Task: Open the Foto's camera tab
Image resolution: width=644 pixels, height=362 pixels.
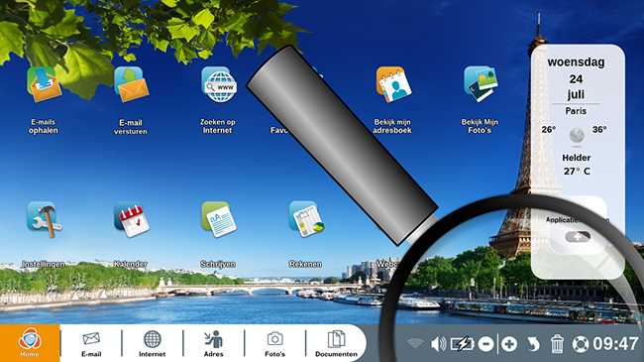Action: coord(274,344)
